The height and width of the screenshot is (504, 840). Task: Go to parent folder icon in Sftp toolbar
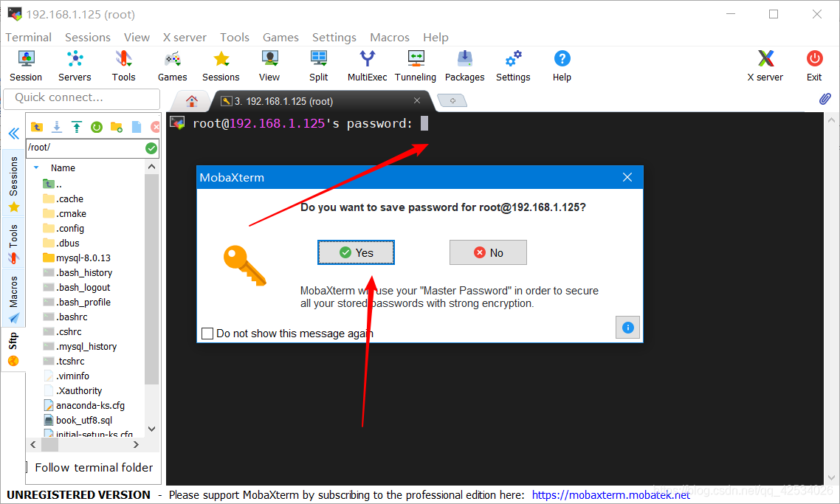point(36,127)
